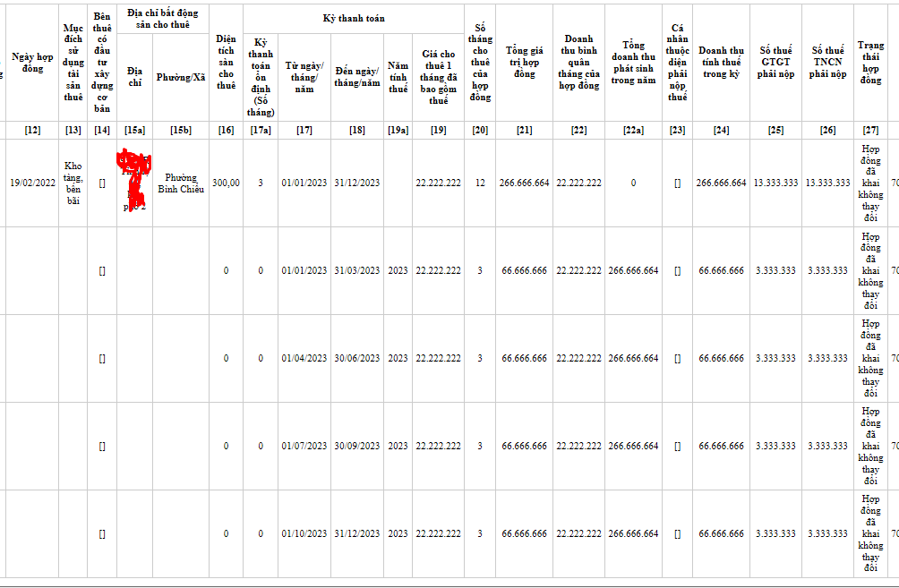Select the [19a] column number cell

[x=398, y=131]
